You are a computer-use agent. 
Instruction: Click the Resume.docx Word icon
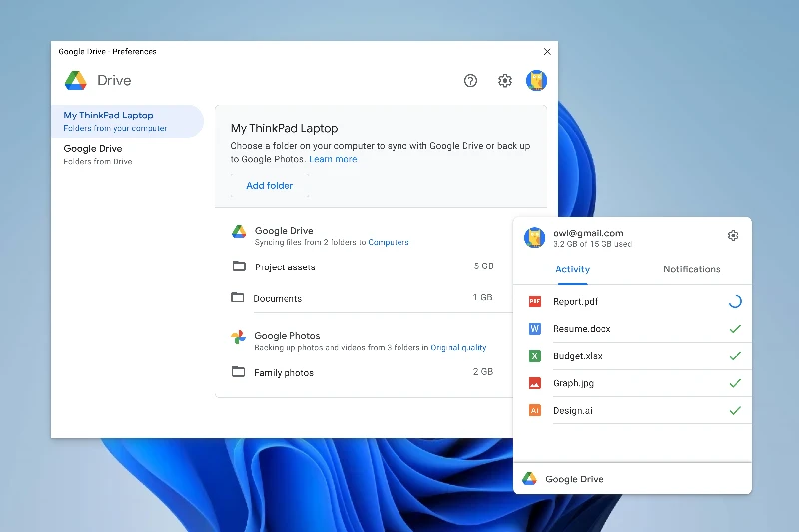[534, 328]
